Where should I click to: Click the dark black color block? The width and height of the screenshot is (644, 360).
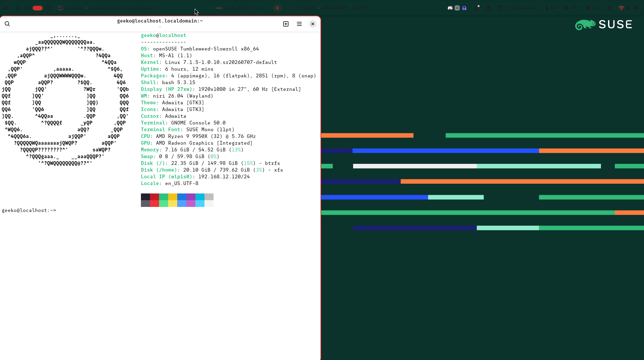pos(145,197)
